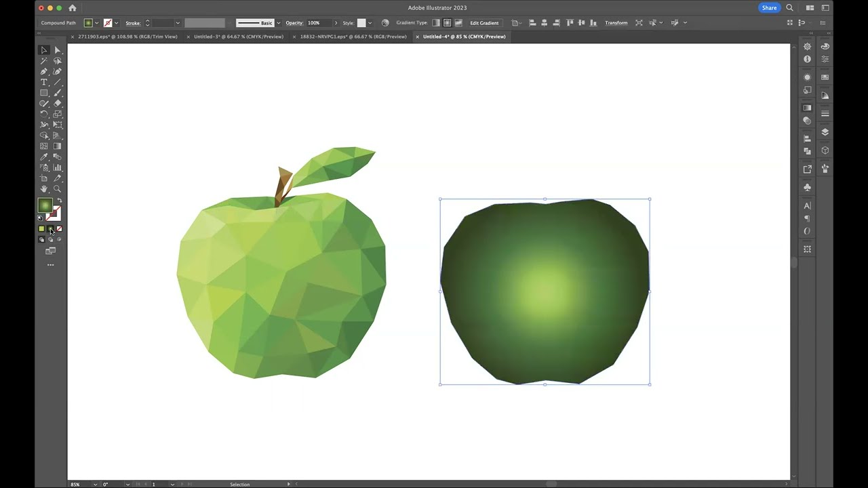The height and width of the screenshot is (488, 868).
Task: Select the Untitled-4 document tab
Action: 464,37
